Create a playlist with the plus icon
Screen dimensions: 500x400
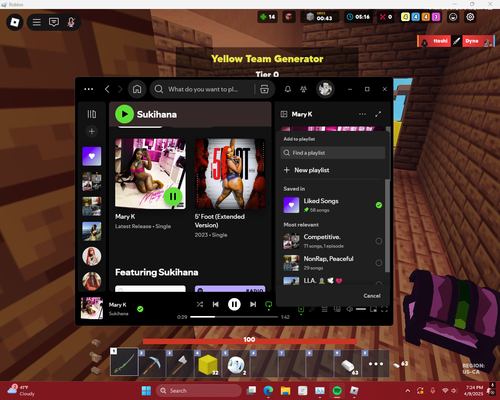tap(92, 131)
